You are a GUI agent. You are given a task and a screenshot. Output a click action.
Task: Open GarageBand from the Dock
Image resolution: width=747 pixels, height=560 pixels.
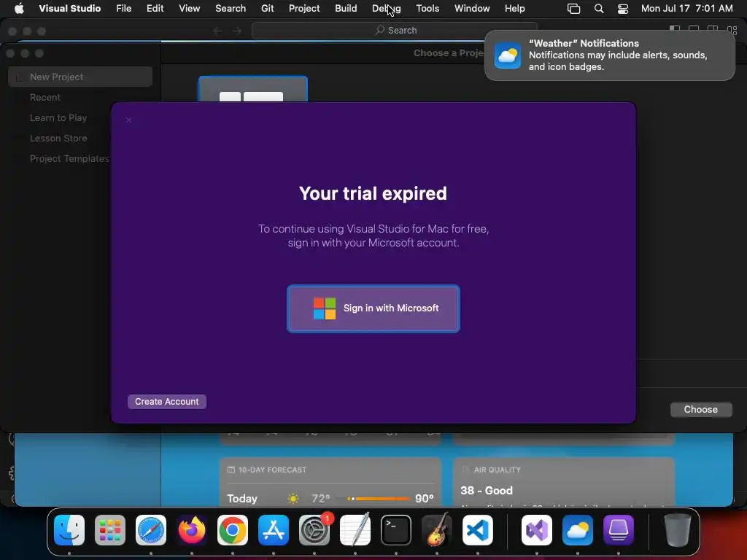(436, 530)
